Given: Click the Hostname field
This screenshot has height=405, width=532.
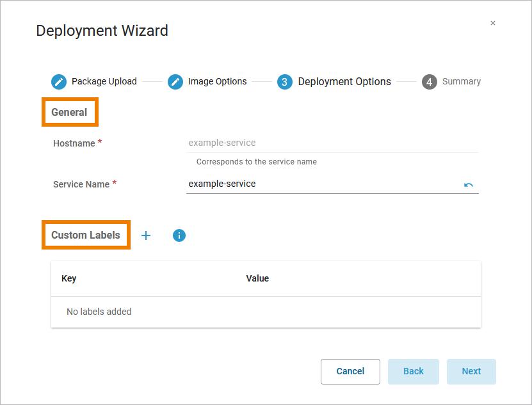Looking at the screenshot, I should tap(332, 143).
